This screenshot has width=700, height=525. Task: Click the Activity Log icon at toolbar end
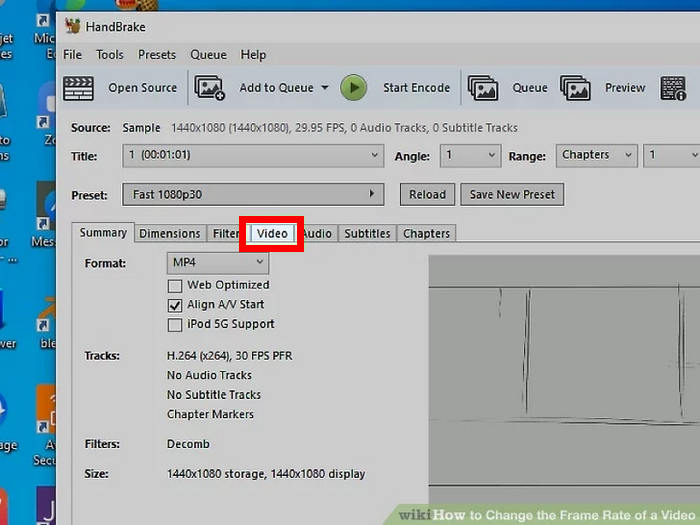pos(673,88)
